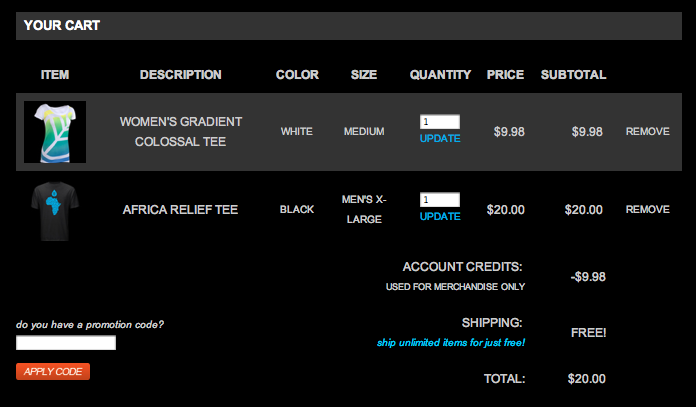Click the Account Credits label
Viewport: 696px width, 407px height.
462,267
